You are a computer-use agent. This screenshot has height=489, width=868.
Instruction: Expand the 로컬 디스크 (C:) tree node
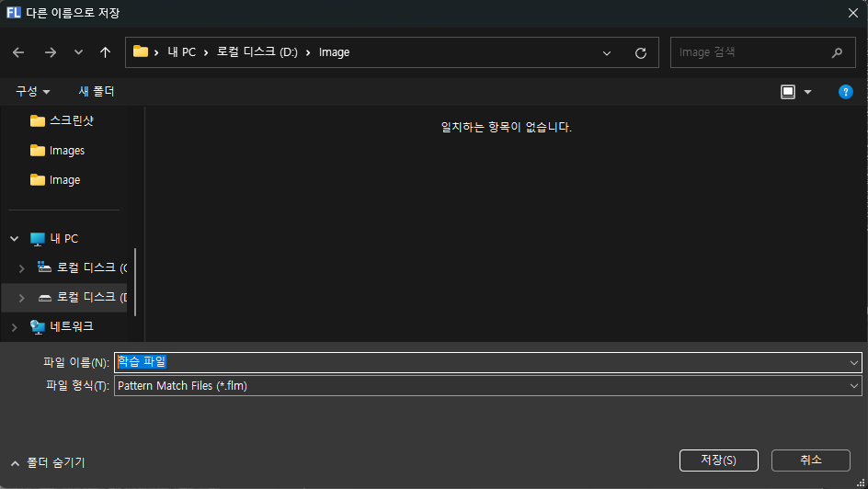[x=21, y=268]
